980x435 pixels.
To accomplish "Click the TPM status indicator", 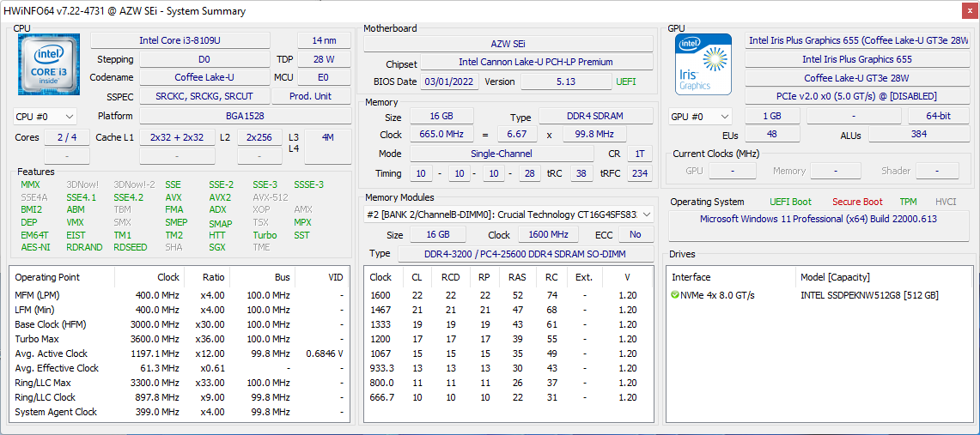I will coord(908,202).
